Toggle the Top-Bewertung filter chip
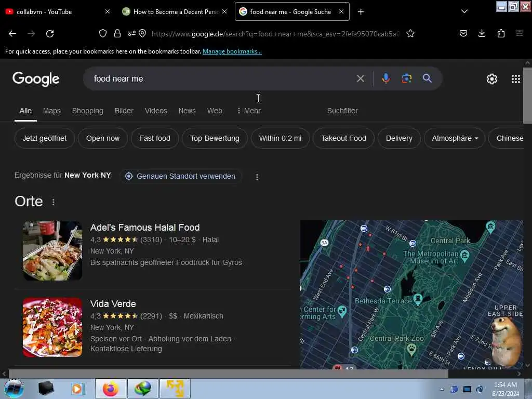 pos(215,138)
